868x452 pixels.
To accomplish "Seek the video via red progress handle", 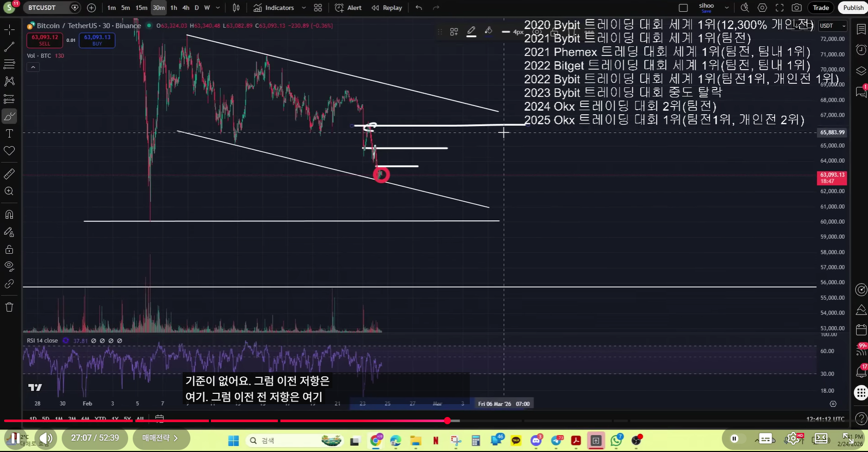I will pos(448,421).
